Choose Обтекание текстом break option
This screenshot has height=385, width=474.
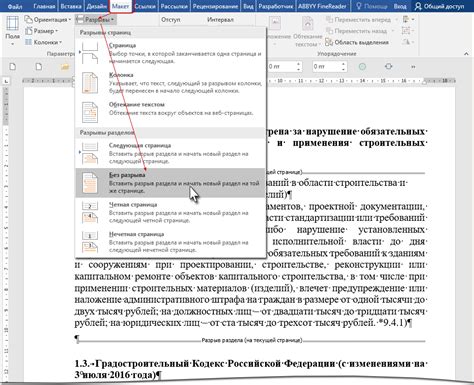[171, 112]
